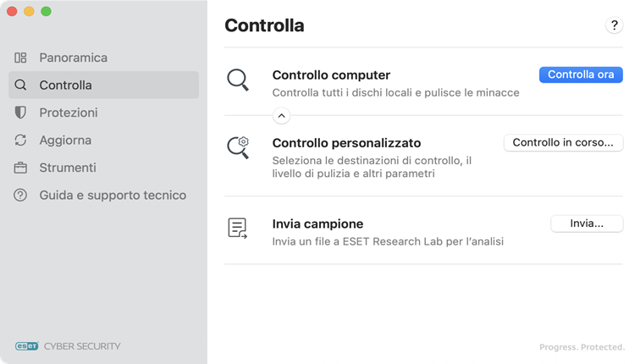Screen dimensions: 640x364
Task: Switch to the Protezioni section
Action: (x=69, y=113)
